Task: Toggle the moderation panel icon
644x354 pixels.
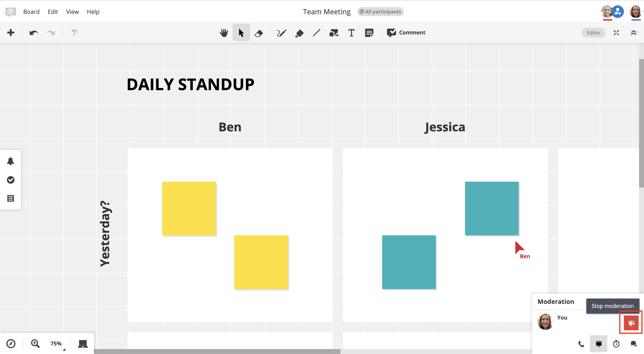Action: 599,344
